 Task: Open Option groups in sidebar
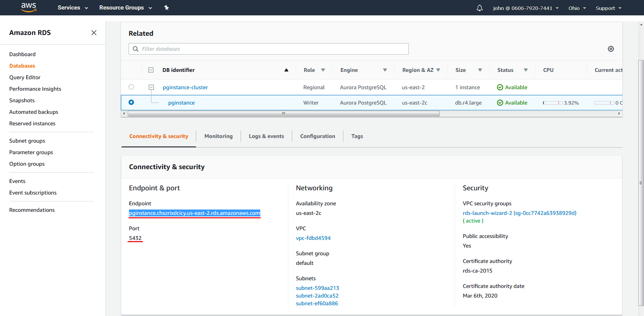(x=27, y=164)
